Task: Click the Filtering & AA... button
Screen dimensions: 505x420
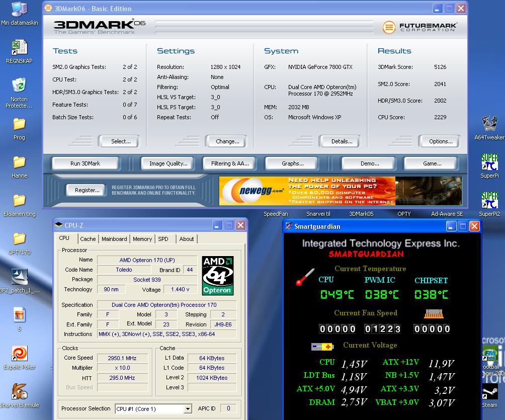Action: (230, 163)
